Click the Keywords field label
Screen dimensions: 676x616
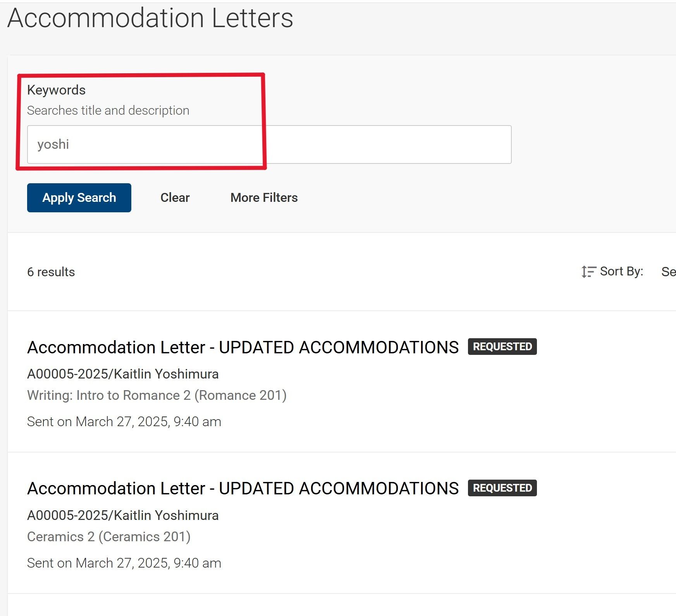tap(56, 90)
